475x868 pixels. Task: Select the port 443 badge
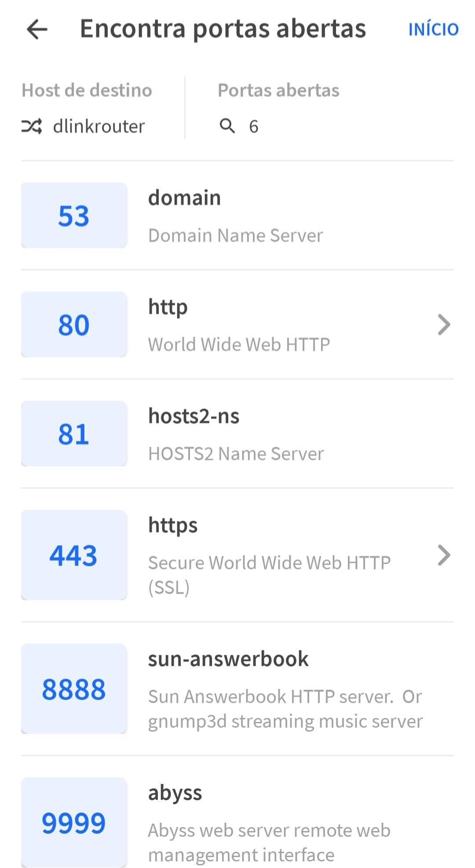tap(74, 555)
